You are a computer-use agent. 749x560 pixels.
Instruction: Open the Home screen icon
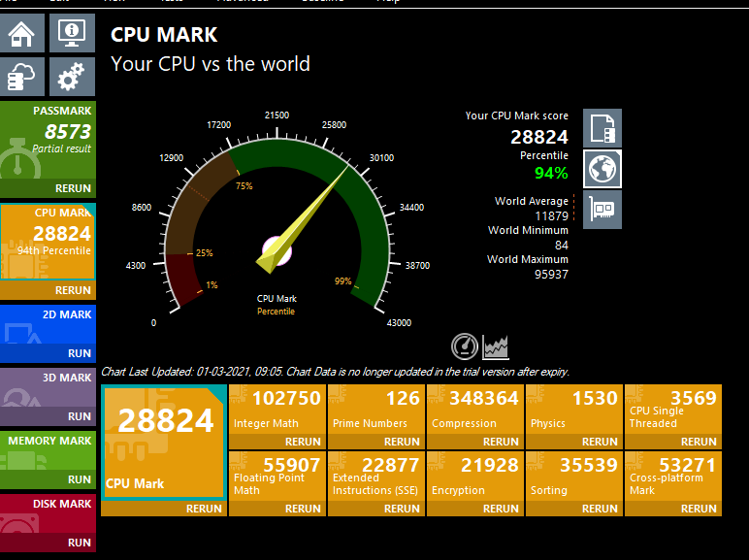[22, 33]
